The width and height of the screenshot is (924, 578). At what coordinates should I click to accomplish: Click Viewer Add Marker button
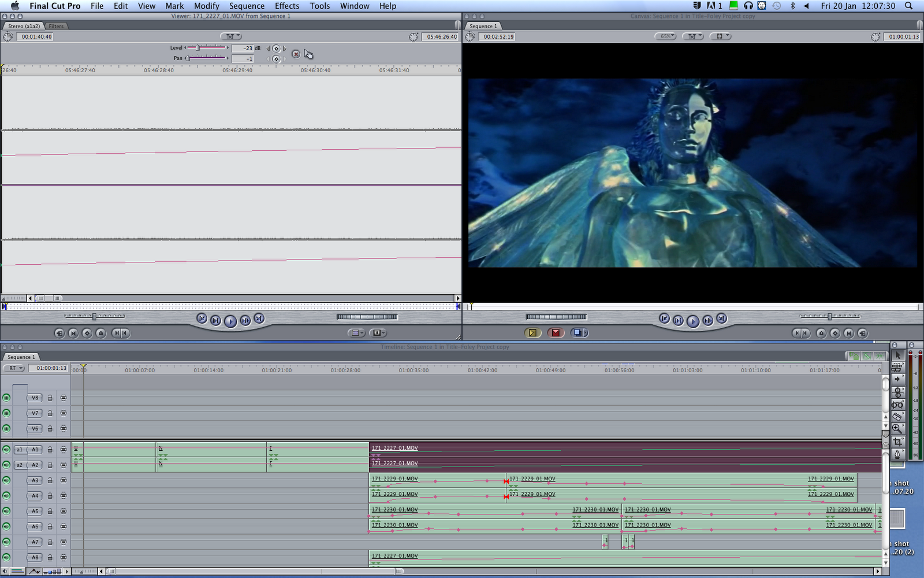101,333
